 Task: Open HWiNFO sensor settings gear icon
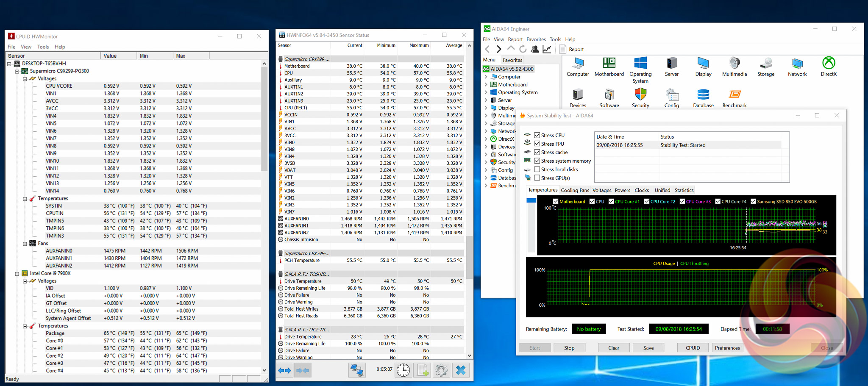coord(441,370)
